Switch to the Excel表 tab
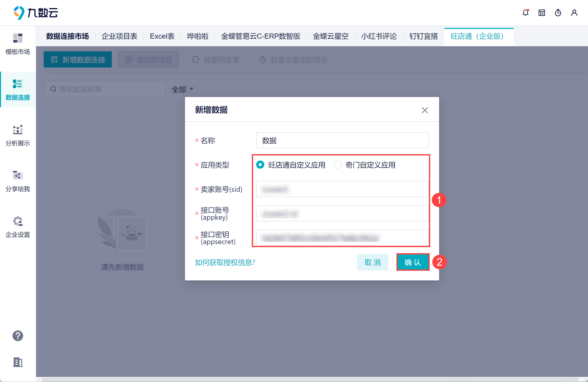Image resolution: width=588 pixels, height=382 pixels. tap(162, 36)
